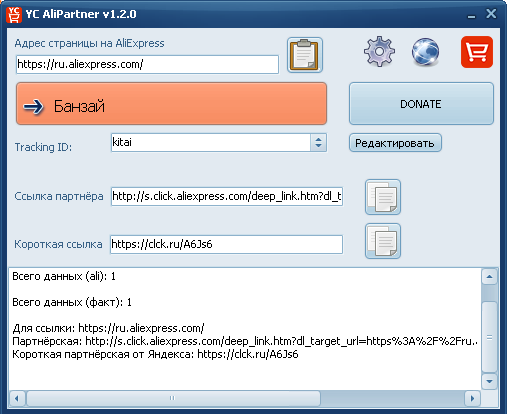Click the log scroll up arrow
The width and height of the screenshot is (508, 414).
tap(489, 277)
